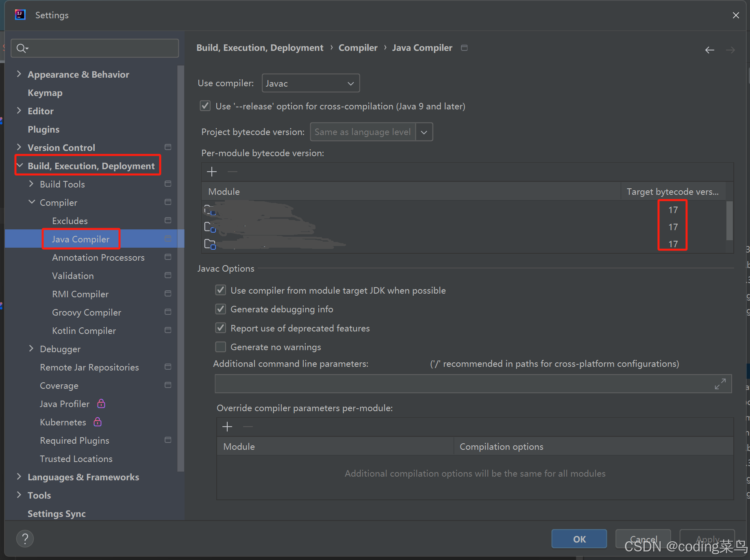750x560 pixels.
Task: Expand the Build Tools node
Action: [x=31, y=184]
